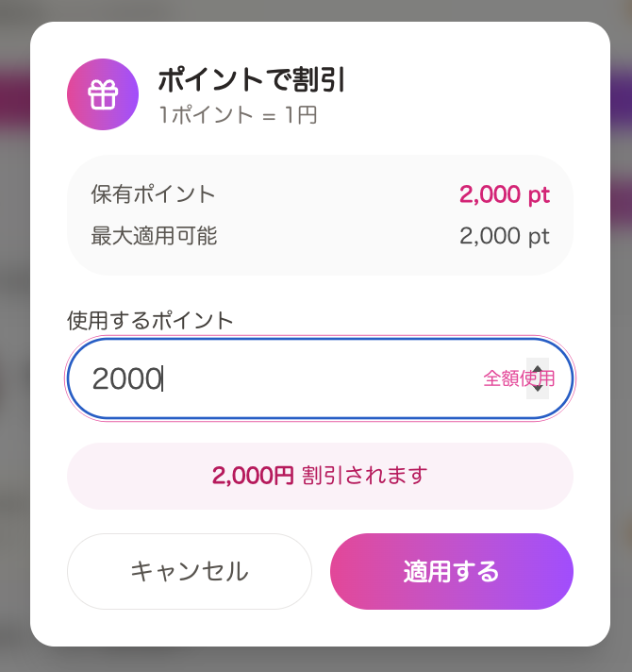Click the ポイントで割引 title

[x=251, y=81]
